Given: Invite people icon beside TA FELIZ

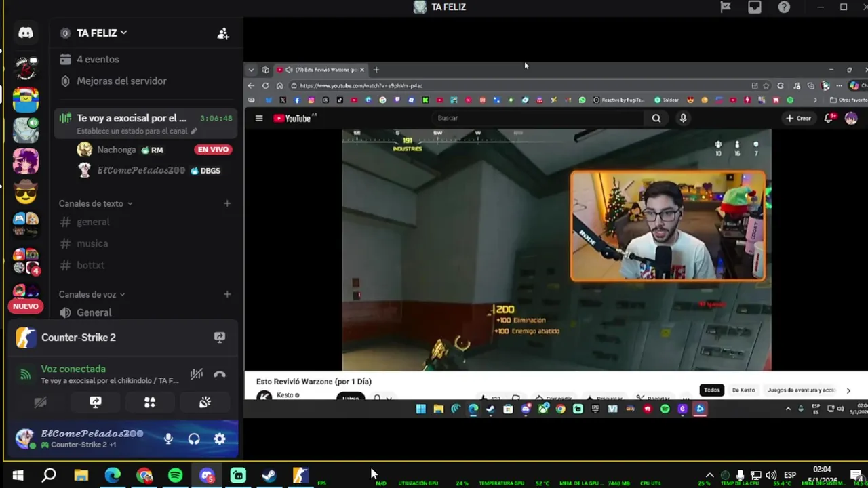Looking at the screenshot, I should [223, 33].
